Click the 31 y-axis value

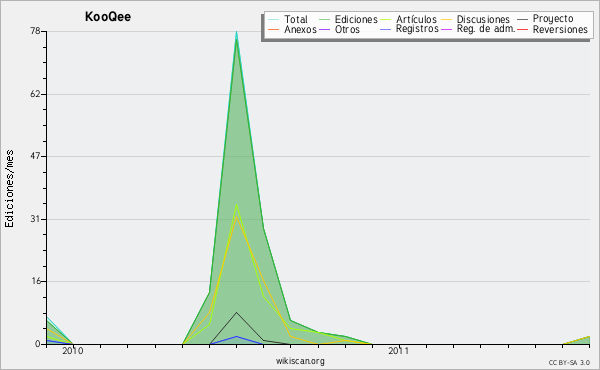36,219
